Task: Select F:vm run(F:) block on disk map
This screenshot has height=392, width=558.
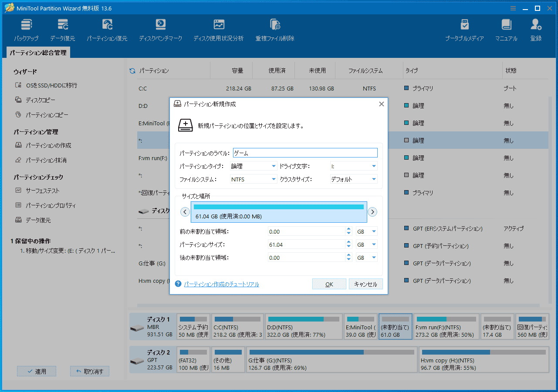Action: tap(446, 327)
